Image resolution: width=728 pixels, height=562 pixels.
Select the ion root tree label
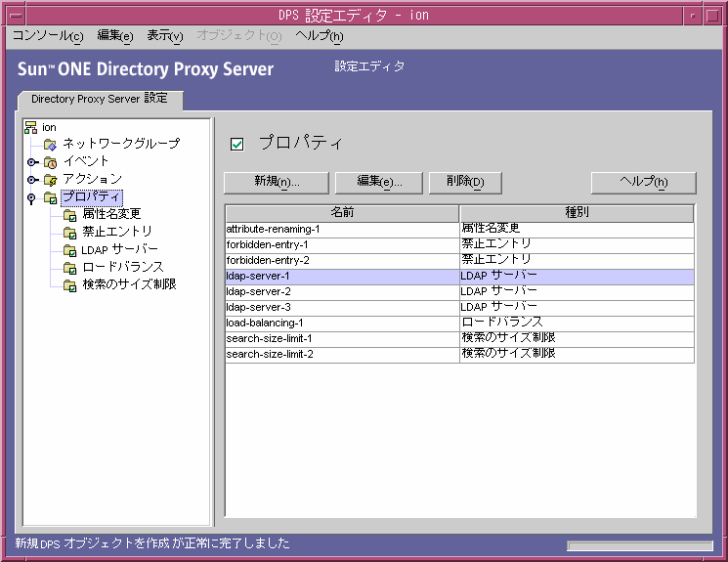pyautogui.click(x=49, y=127)
